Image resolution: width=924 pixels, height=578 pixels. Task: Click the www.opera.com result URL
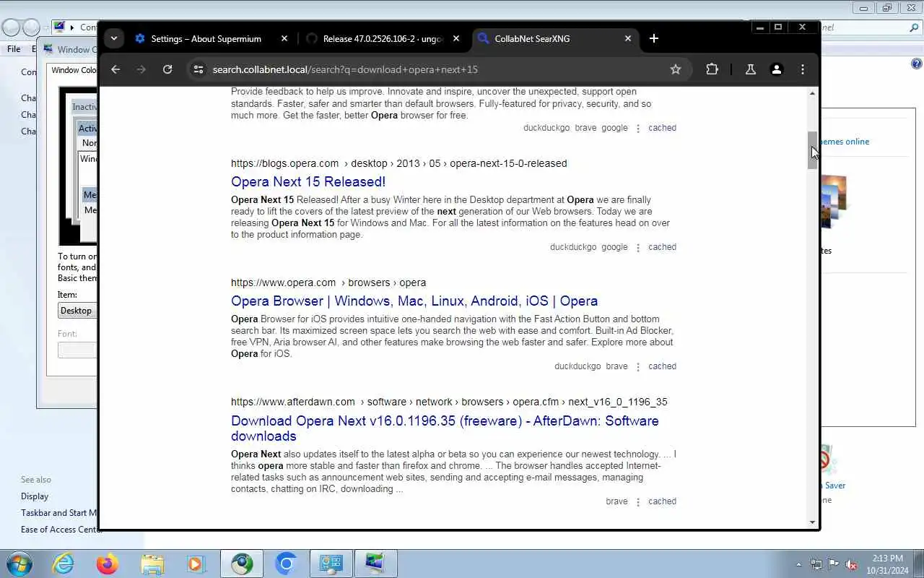pos(328,282)
